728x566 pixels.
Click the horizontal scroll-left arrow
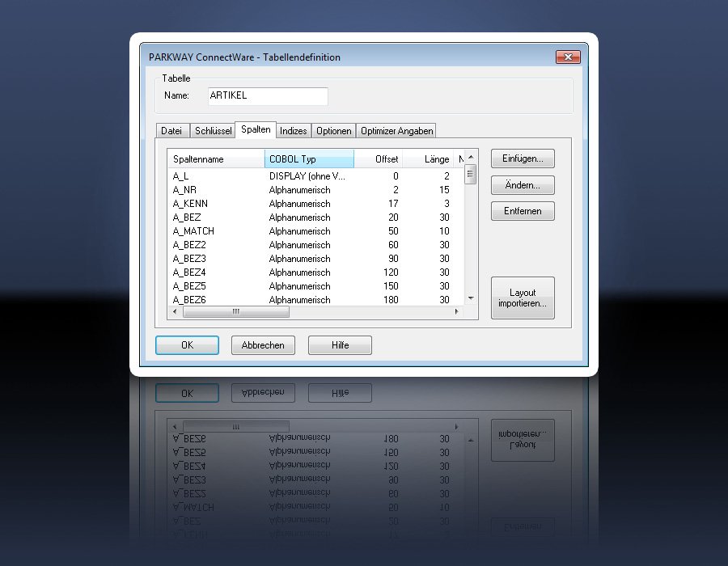[175, 312]
